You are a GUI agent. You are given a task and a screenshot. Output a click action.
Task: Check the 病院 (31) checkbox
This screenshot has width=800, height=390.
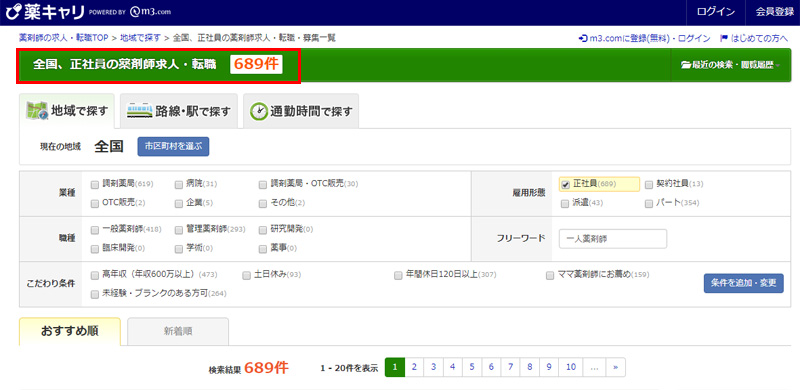(179, 184)
